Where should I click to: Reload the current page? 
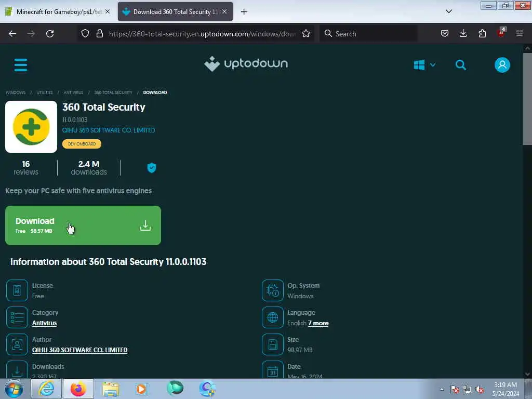(50, 34)
